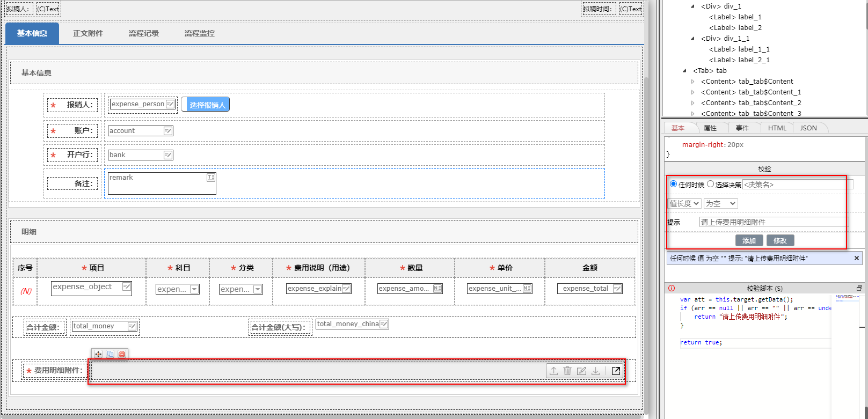This screenshot has width=868, height=419.
Task: Select <Label> label_2_1 in the tree
Action: tap(740, 60)
